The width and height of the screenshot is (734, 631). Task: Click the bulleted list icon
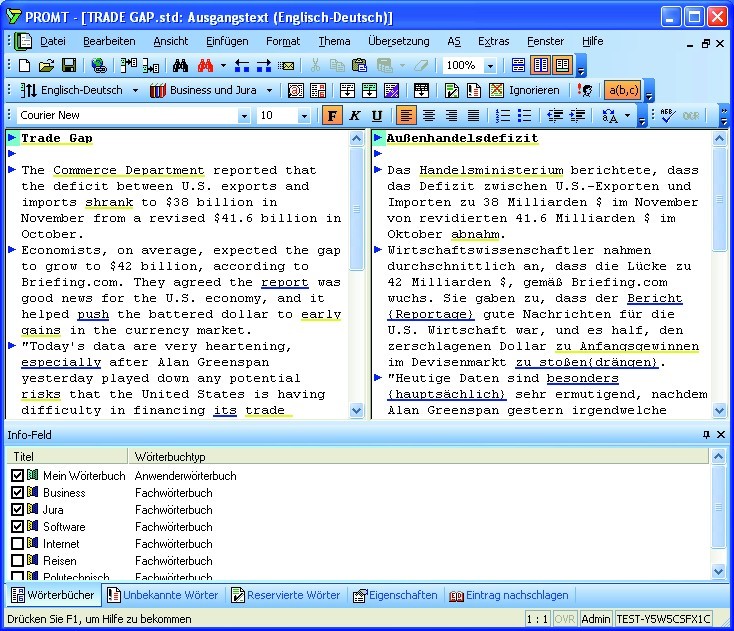click(x=525, y=115)
